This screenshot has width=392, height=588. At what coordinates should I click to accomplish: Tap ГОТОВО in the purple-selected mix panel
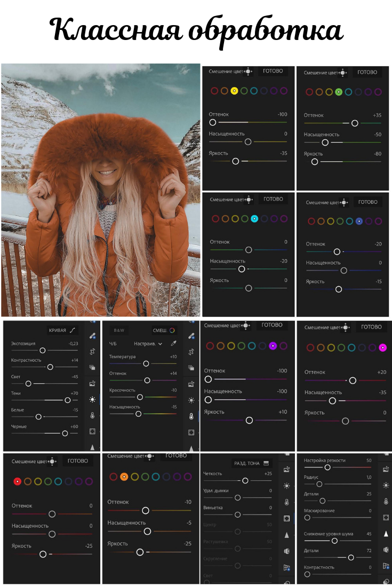pos(272,325)
